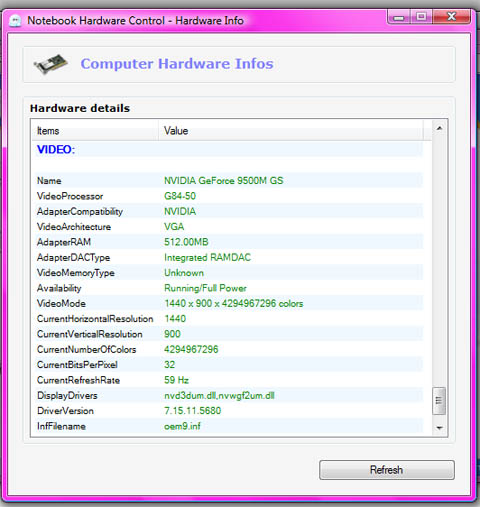Viewport: 480px width, 507px height.
Task: Select the Name row NVIDIA GeForce 9500M GS
Action: 229,180
